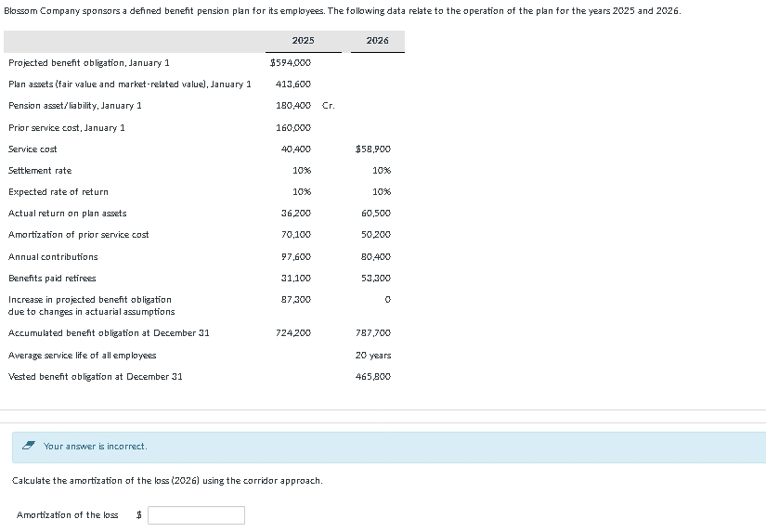The width and height of the screenshot is (766, 532).
Task: Click the 787,700 accumulated benefit obligation value
Action: (373, 332)
